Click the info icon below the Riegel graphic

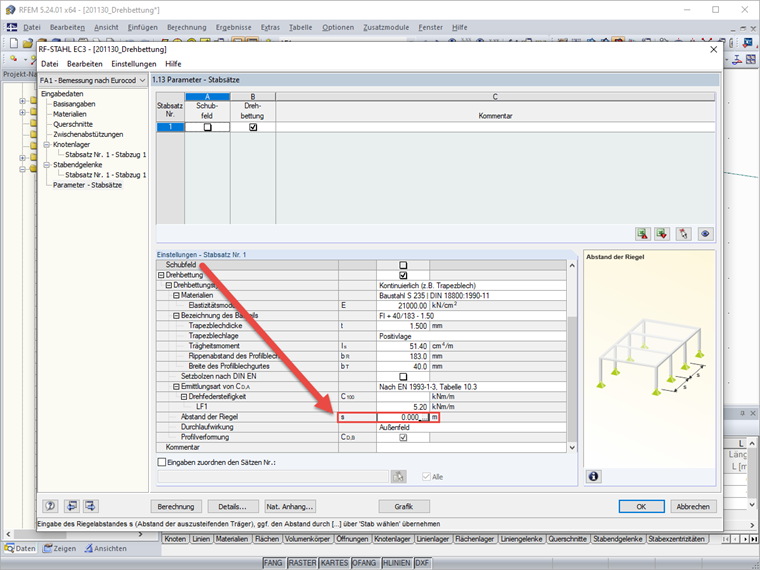pyautogui.click(x=593, y=476)
